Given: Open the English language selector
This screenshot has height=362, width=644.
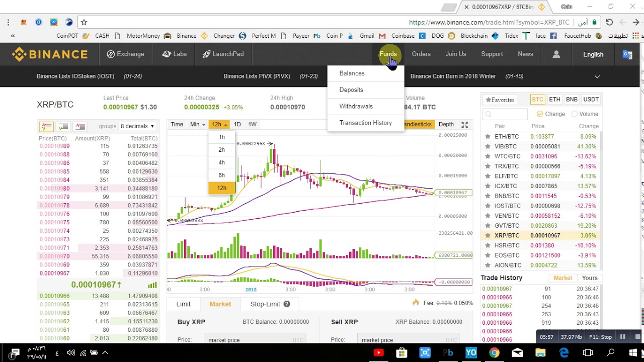Looking at the screenshot, I should (x=593, y=54).
